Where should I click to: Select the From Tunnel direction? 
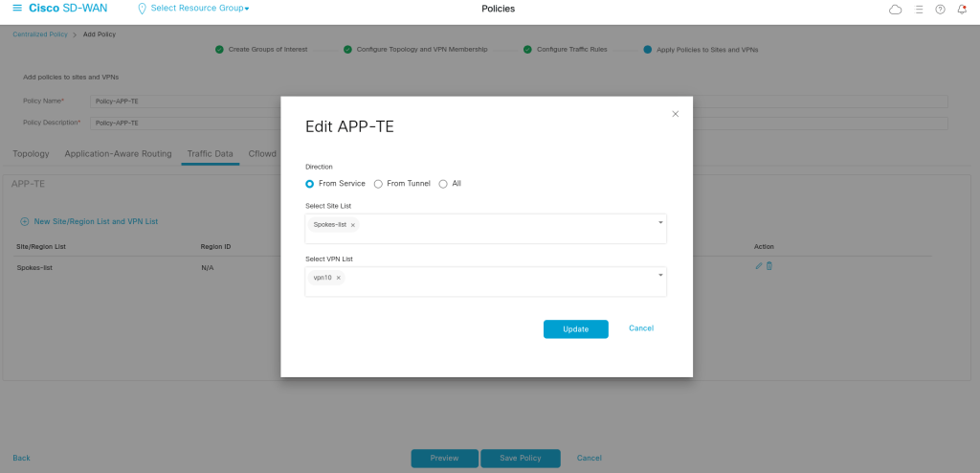tap(378, 184)
